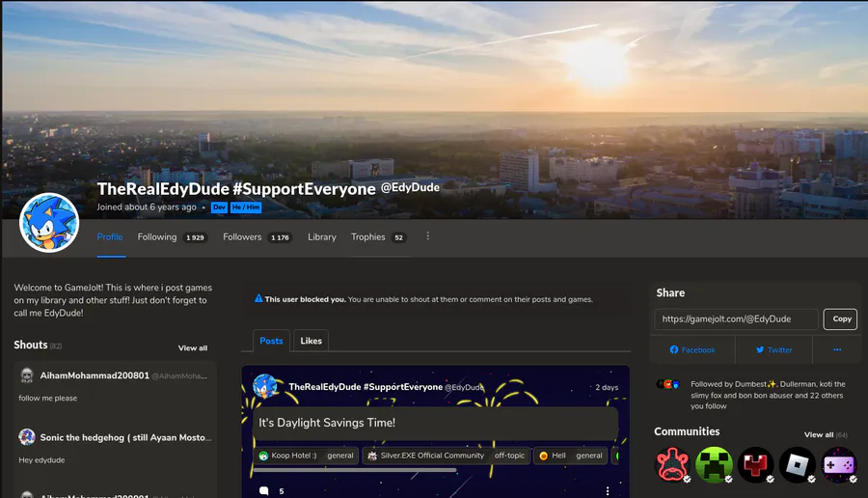Screen dimensions: 868x498
Task: Open the post's vertical dots options menu
Action: click(608, 491)
